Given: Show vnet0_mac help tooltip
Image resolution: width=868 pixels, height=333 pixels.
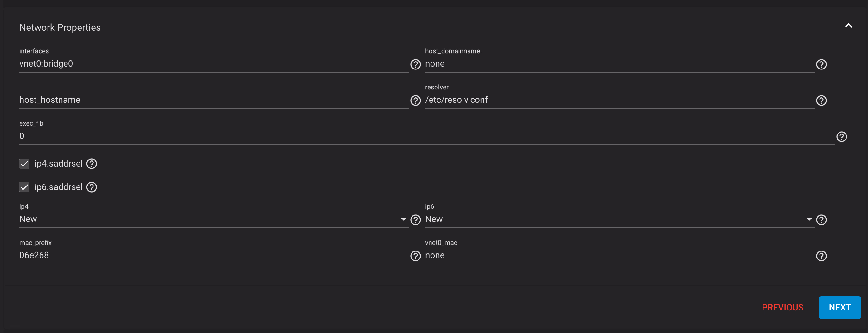Looking at the screenshot, I should (821, 256).
